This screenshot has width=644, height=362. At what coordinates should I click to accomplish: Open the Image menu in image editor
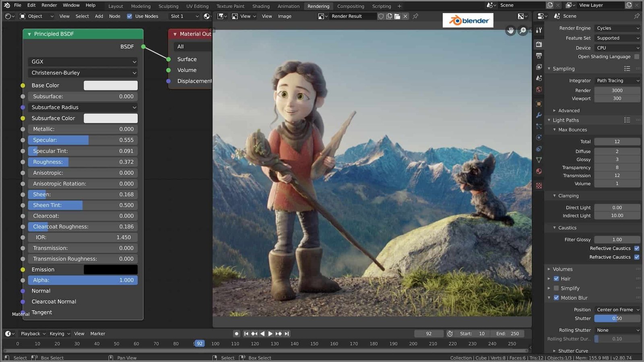(285, 16)
